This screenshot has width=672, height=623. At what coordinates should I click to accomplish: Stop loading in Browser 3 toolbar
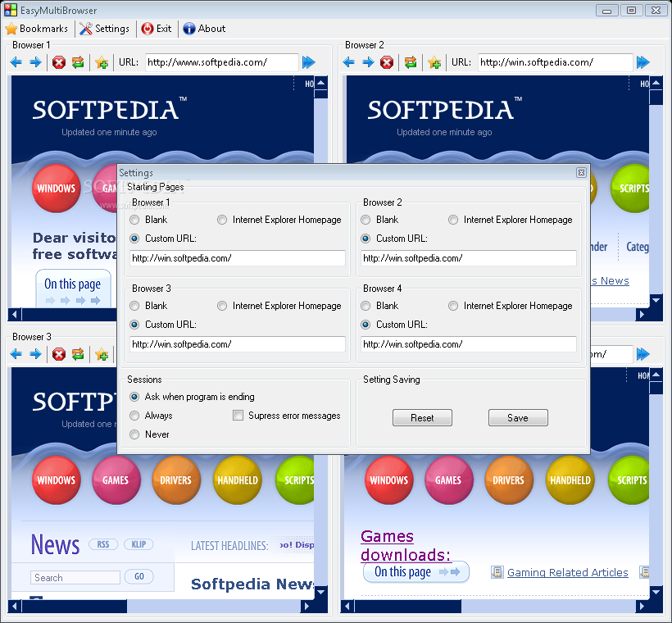click(59, 354)
